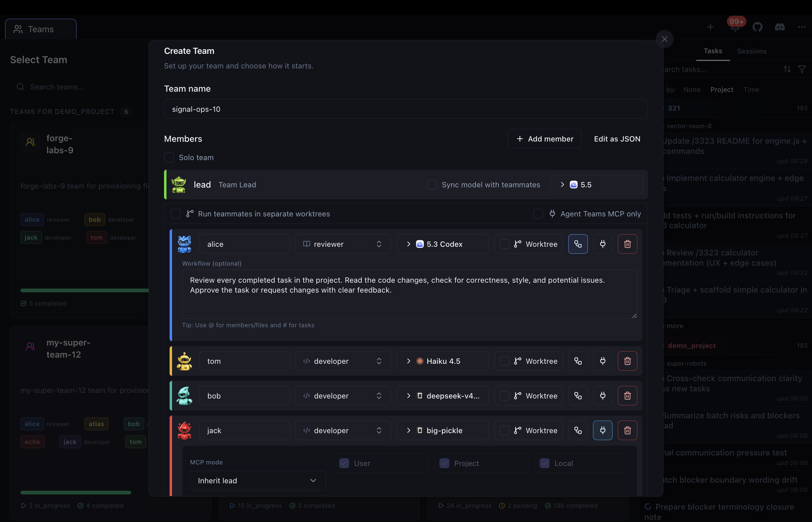Delete jack member with trash icon
Image resolution: width=812 pixels, height=522 pixels.
coord(627,430)
